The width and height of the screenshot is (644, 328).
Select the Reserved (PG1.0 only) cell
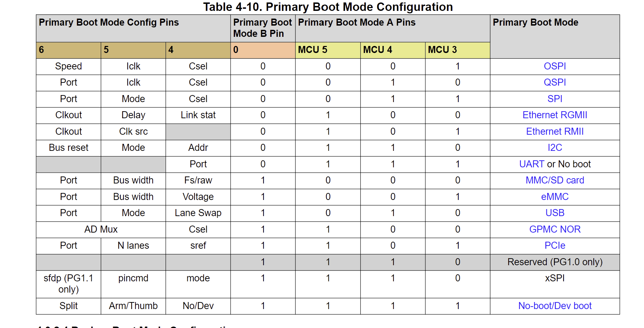[555, 262]
